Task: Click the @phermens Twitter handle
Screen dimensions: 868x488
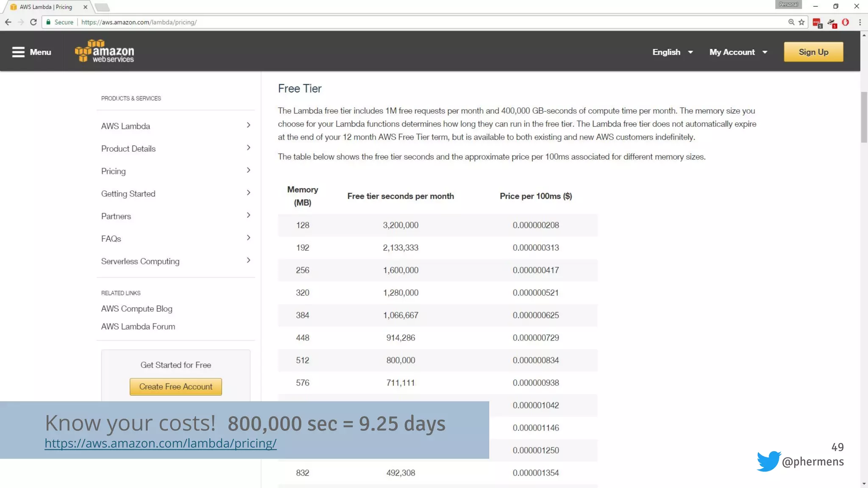Action: (812, 461)
